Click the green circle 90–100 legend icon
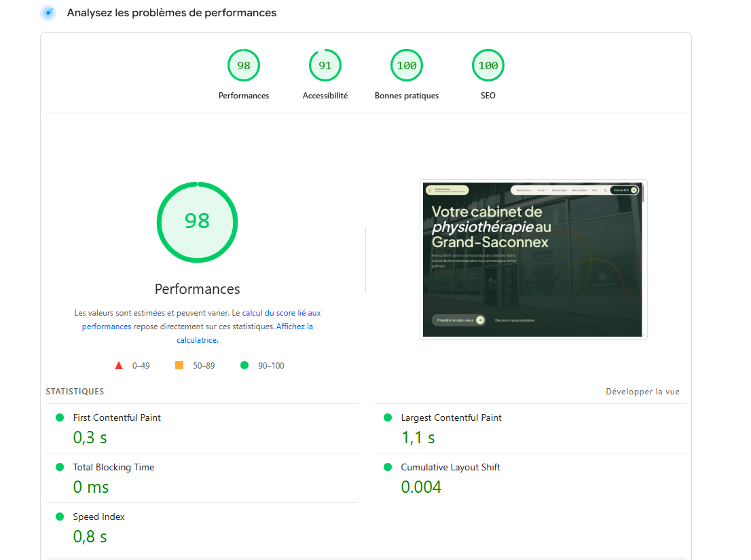The height and width of the screenshot is (560, 751). pyautogui.click(x=244, y=365)
